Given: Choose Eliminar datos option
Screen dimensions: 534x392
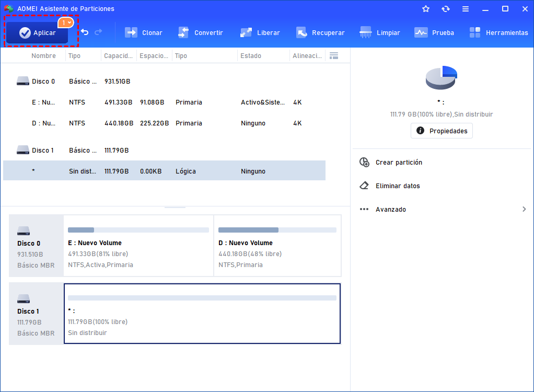Looking at the screenshot, I should click(397, 186).
